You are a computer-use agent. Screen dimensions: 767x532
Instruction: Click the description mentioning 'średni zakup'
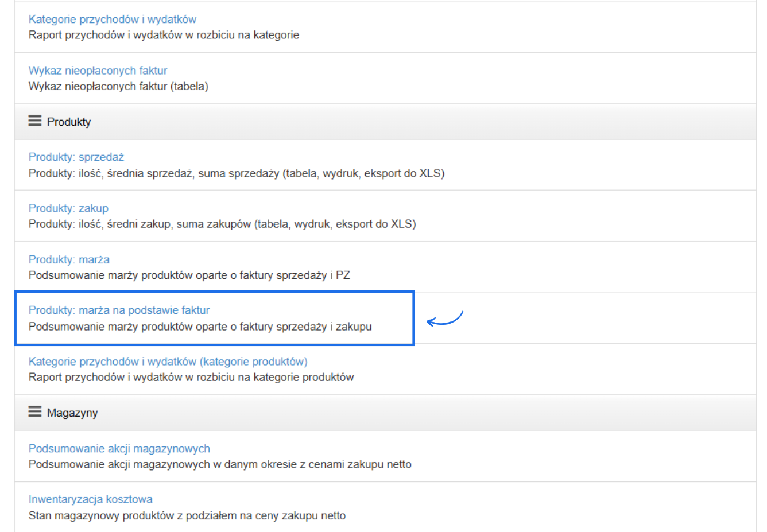pos(222,224)
